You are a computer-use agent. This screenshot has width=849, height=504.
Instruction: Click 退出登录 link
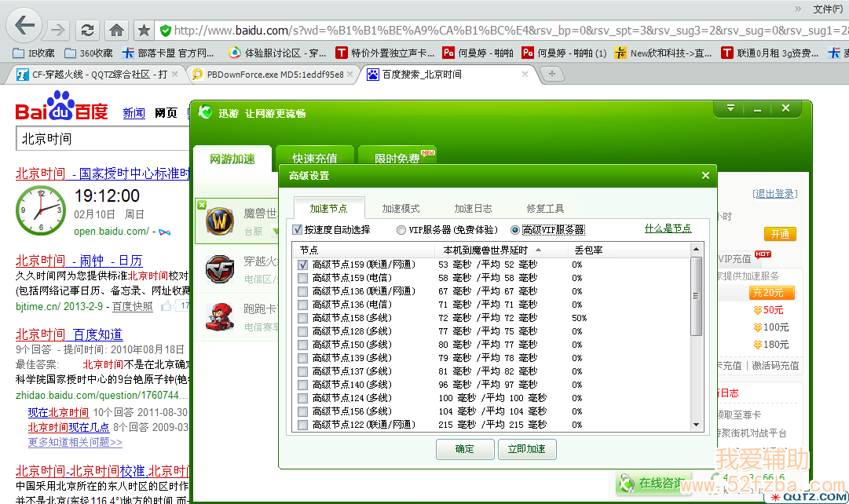(775, 194)
